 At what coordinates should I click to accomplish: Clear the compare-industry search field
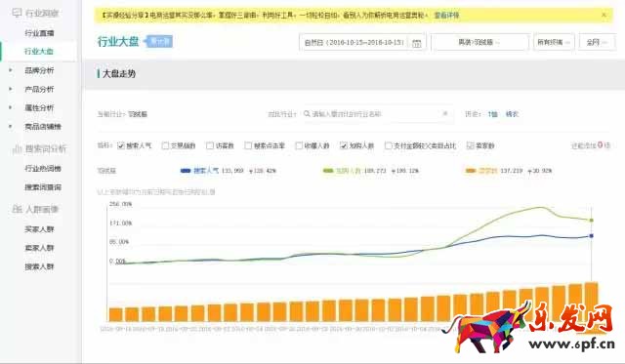click(x=445, y=113)
